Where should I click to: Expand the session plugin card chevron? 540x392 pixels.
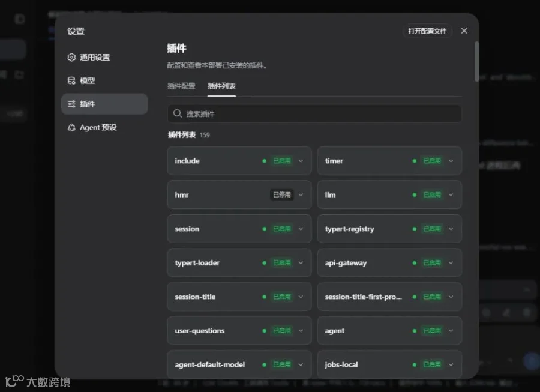point(301,229)
